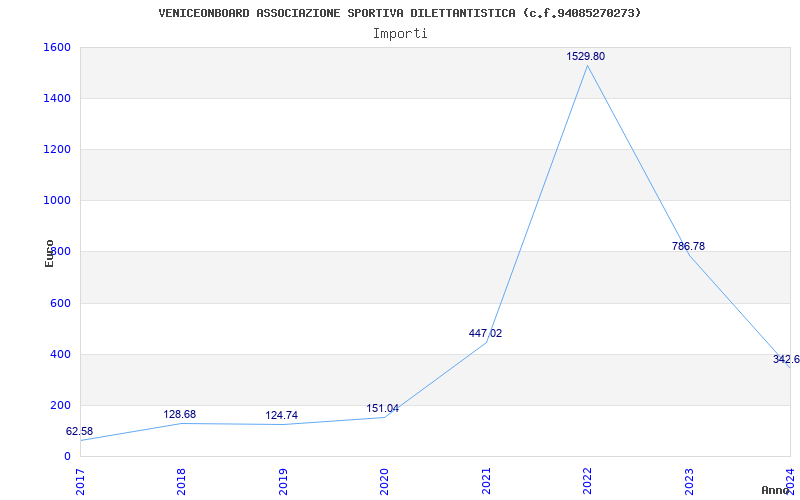Select the 1529.80 peak data label
Screen dimensions: 800x500
pyautogui.click(x=586, y=57)
